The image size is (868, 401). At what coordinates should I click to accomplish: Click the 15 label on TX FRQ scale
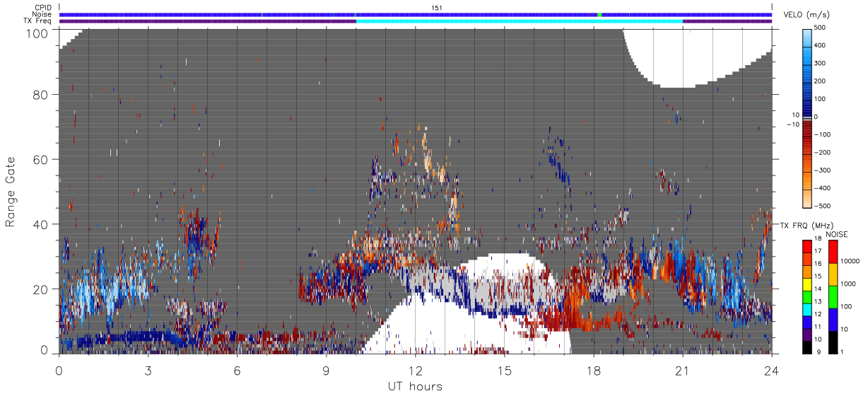(x=818, y=276)
